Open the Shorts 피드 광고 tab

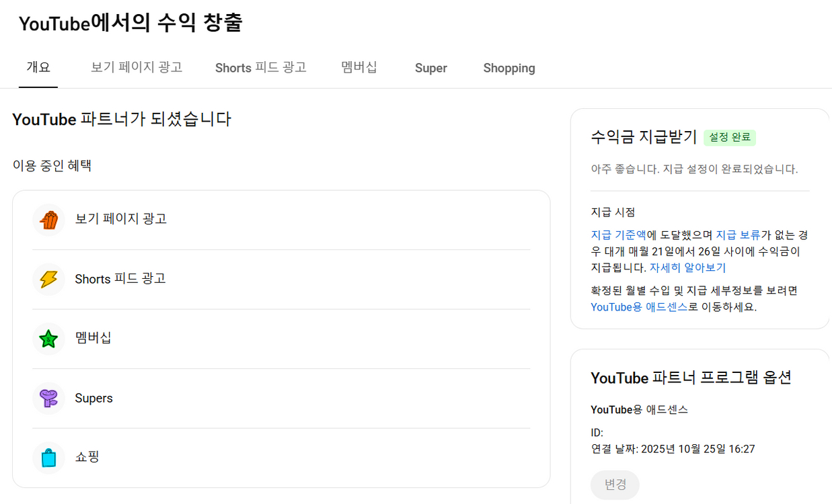click(260, 68)
